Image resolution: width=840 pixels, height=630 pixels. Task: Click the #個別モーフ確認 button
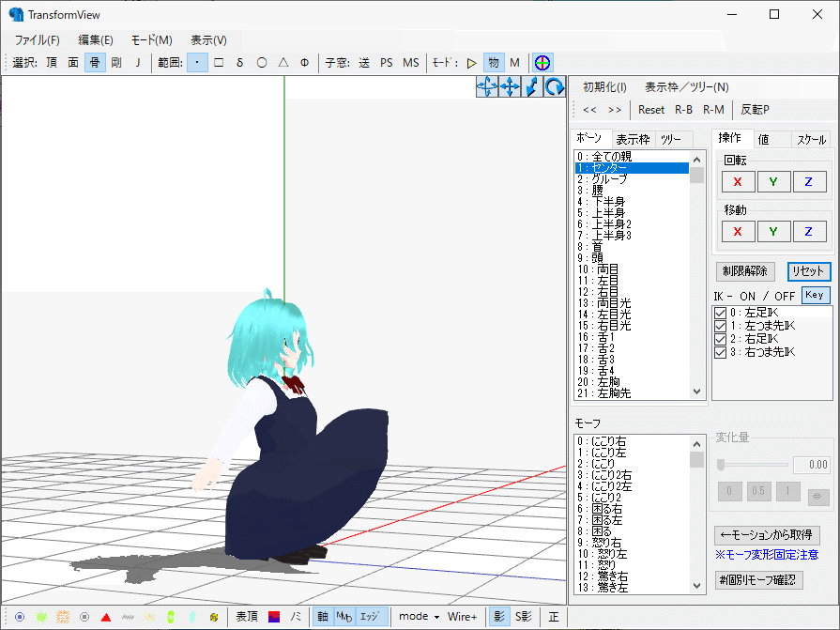758,579
